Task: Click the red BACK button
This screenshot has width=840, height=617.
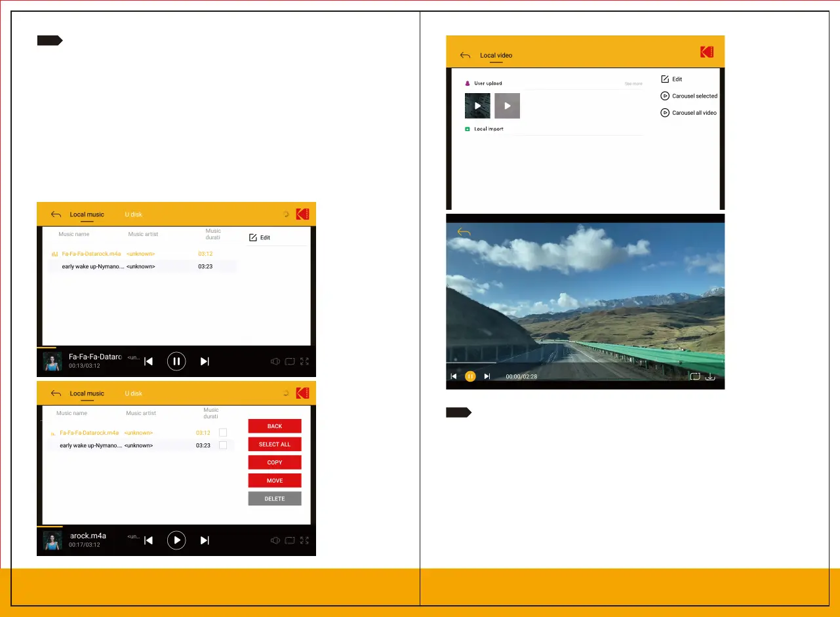Action: point(275,426)
